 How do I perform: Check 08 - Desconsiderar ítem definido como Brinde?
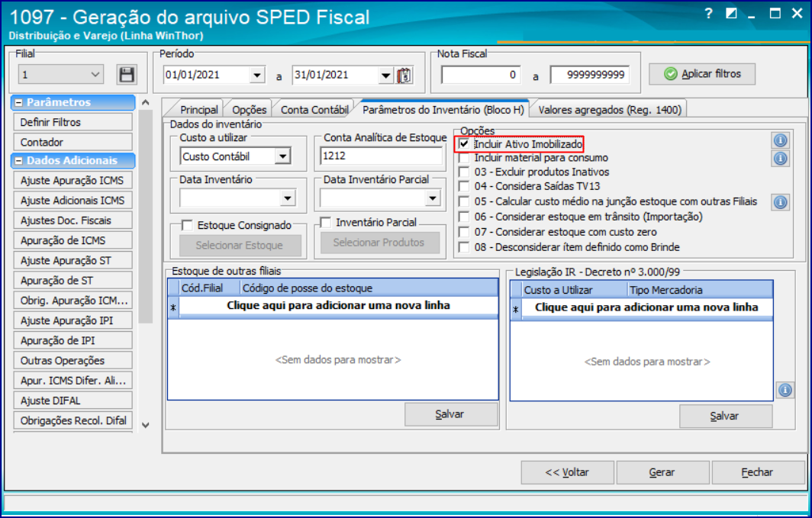pos(464,247)
